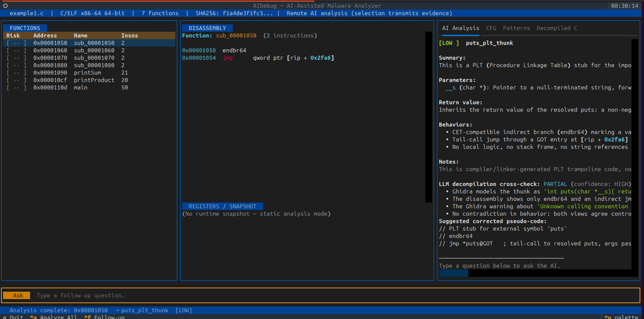Select function sub_00001050 in the list
Viewport: 644px width, 319px height.
pos(89,43)
